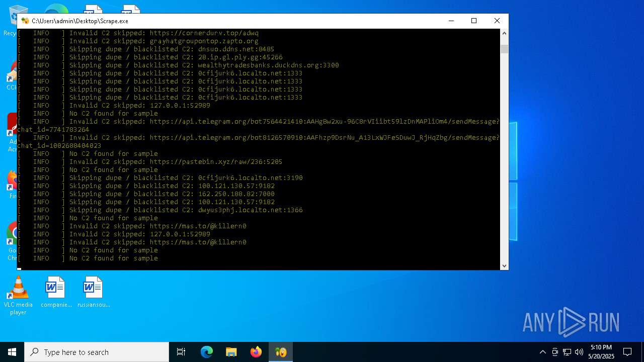Open the network status tray icon
The width and height of the screenshot is (644, 362).
pos(567,352)
